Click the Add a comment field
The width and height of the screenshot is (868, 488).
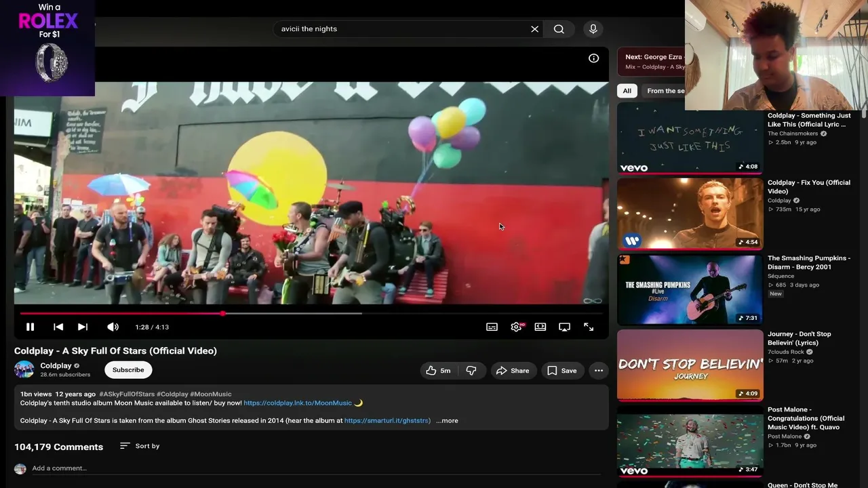(316, 468)
